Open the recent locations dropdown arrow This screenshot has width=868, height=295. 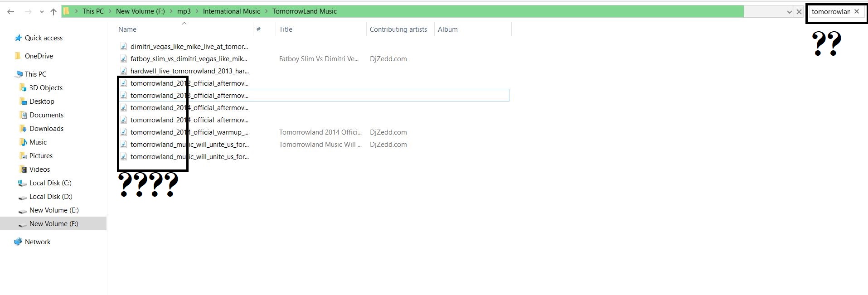(42, 12)
